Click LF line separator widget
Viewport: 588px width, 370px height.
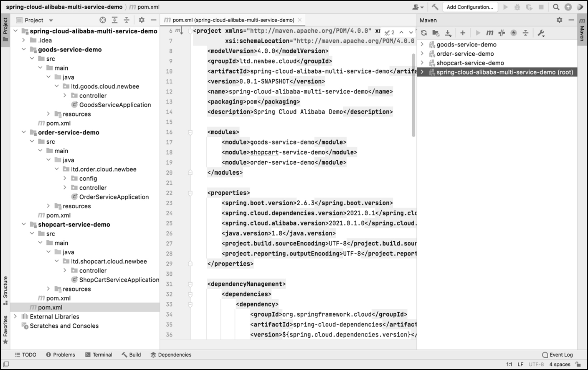[520, 364]
